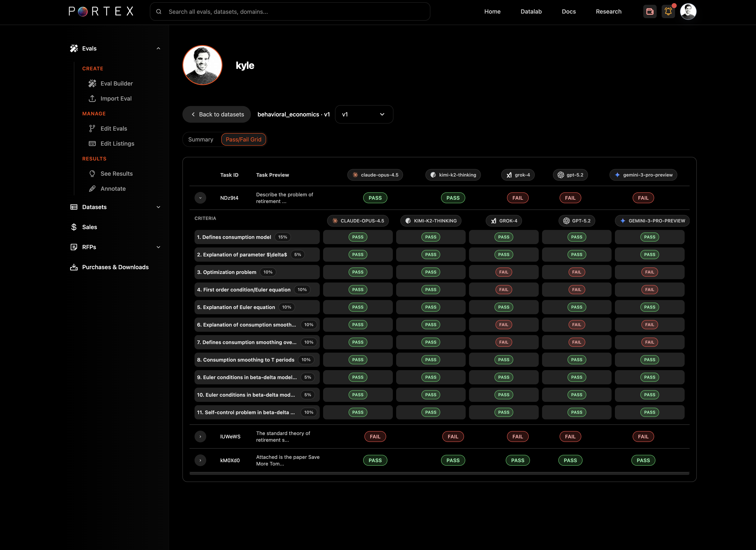Switch to the Summary tab
Screen dimensions: 756x550
pos(201,140)
